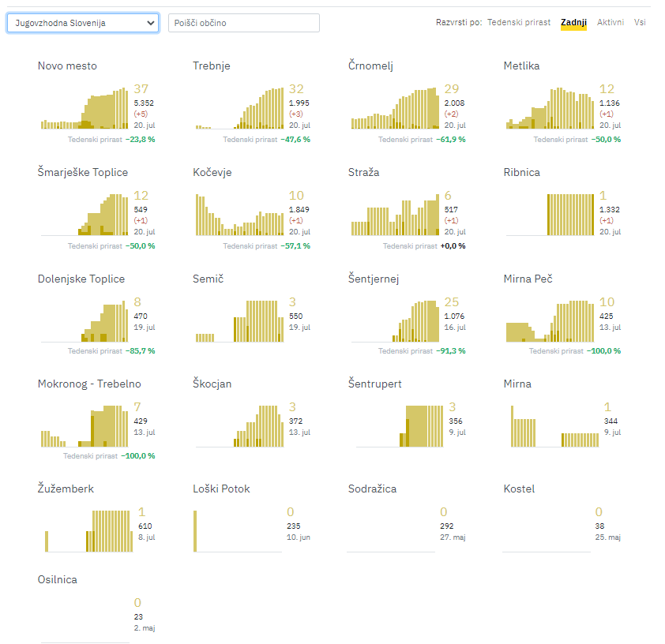Click Straža's weekly growth +0,0 %
665x644 pixels.
click(x=453, y=245)
